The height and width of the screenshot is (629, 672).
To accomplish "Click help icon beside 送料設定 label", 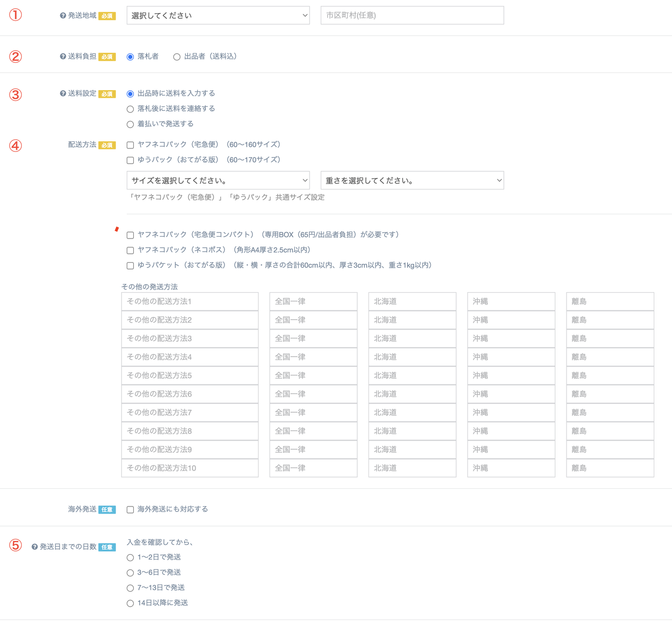I will (63, 94).
